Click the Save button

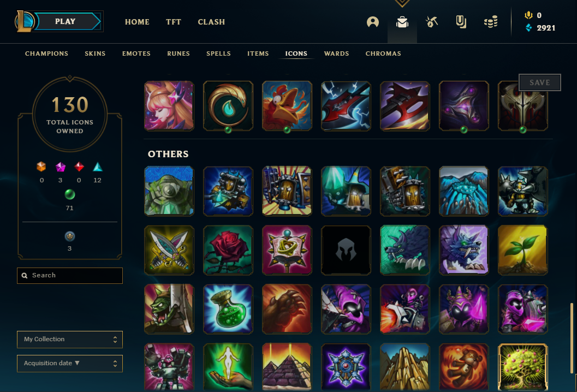click(x=540, y=82)
